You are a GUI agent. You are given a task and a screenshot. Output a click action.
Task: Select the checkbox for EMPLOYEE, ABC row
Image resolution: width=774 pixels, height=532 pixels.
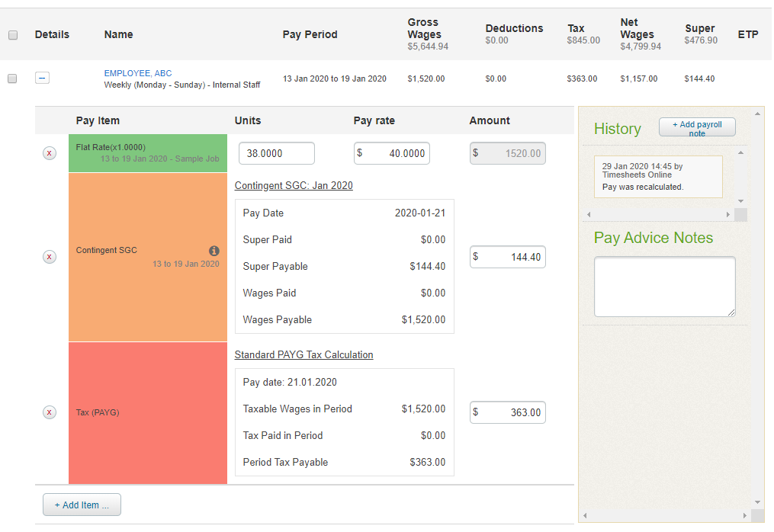click(12, 79)
